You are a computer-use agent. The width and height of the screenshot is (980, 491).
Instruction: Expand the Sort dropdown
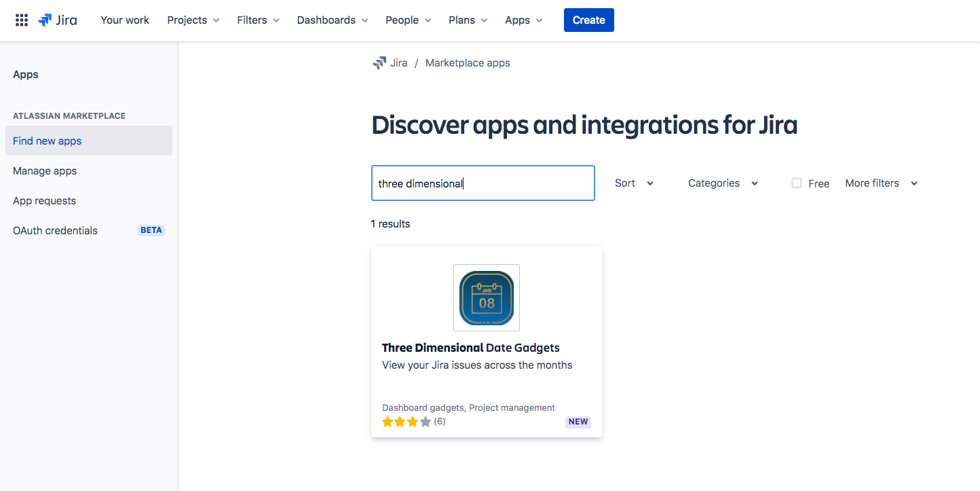pyautogui.click(x=634, y=183)
